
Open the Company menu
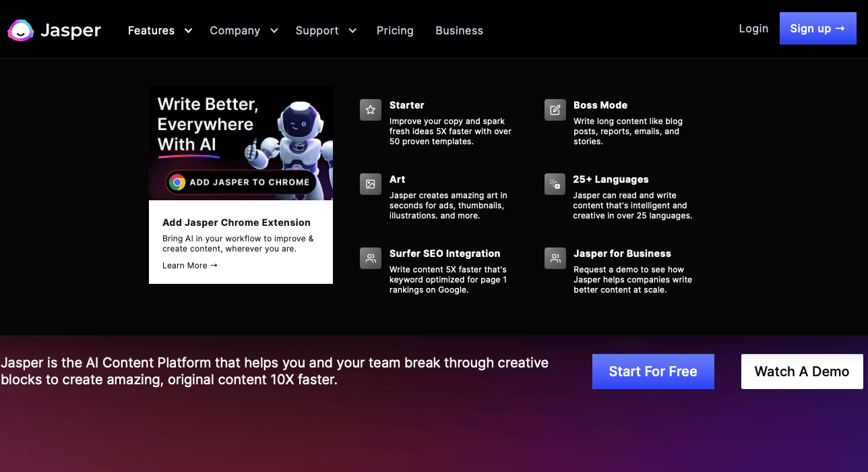[x=235, y=30]
